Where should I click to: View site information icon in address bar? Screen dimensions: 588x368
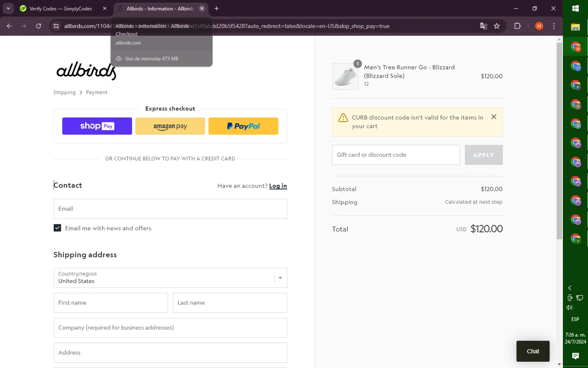pos(56,26)
